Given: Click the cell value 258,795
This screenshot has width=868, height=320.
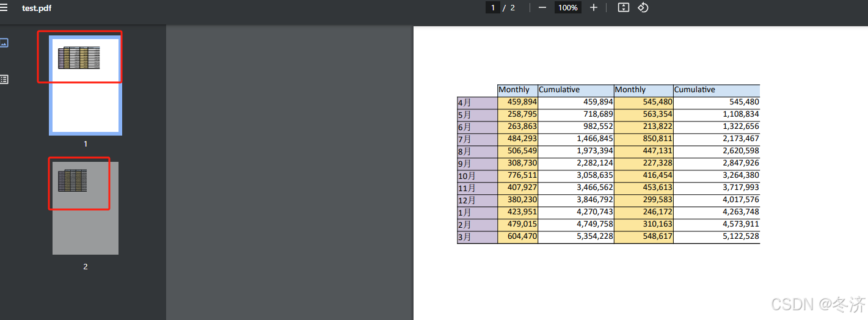Looking at the screenshot, I should click(522, 114).
